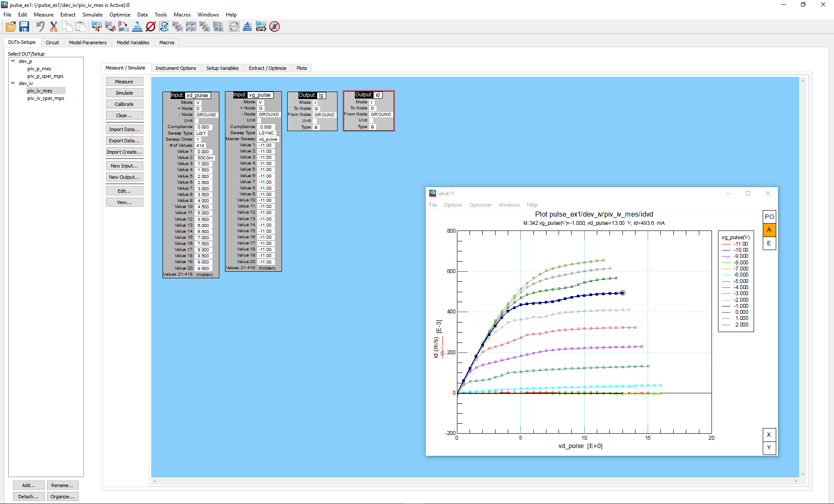Open the Optimizer menu in the plot window

(x=480, y=205)
